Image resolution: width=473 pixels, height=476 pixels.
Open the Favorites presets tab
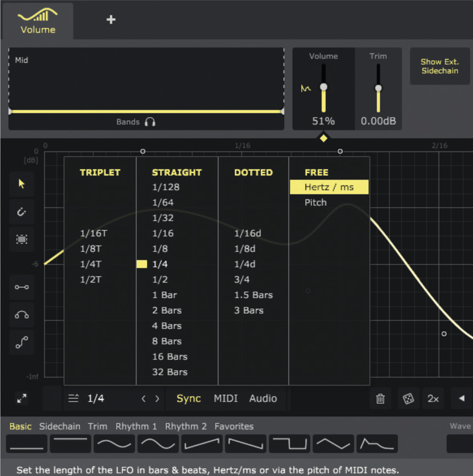(234, 426)
